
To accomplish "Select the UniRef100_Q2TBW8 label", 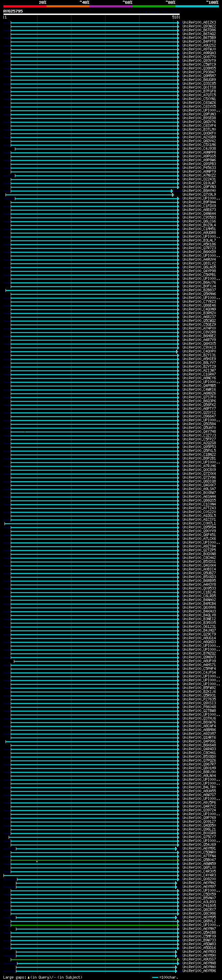I will pyautogui.click(x=199, y=711).
